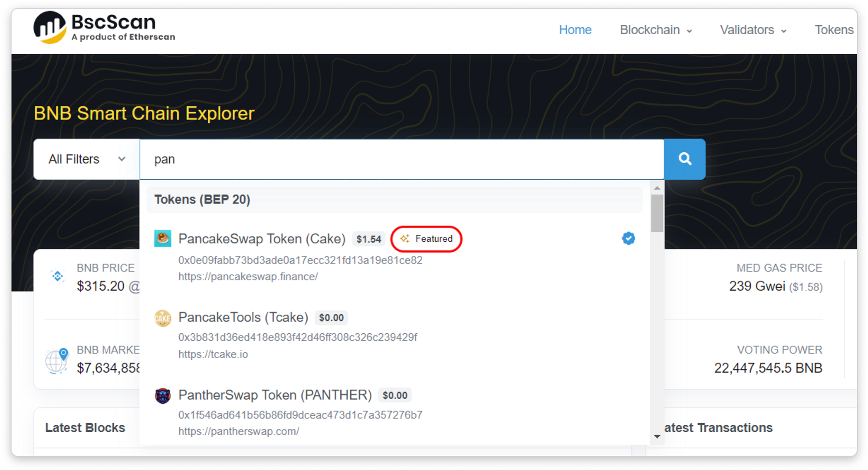Image resolution: width=868 pixels, height=470 pixels.
Task: Click the BNB Smart Chain Explorer title
Action: 144,114
